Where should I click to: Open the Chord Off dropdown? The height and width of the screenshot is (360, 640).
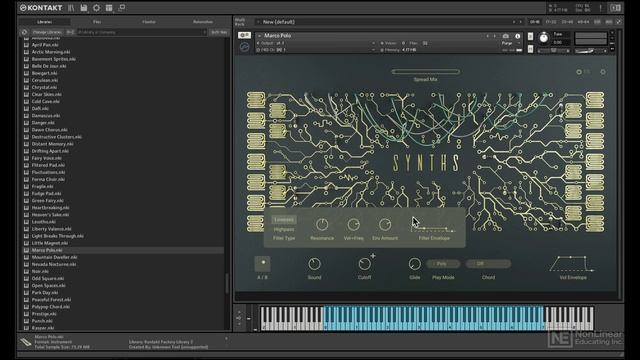coord(488,264)
